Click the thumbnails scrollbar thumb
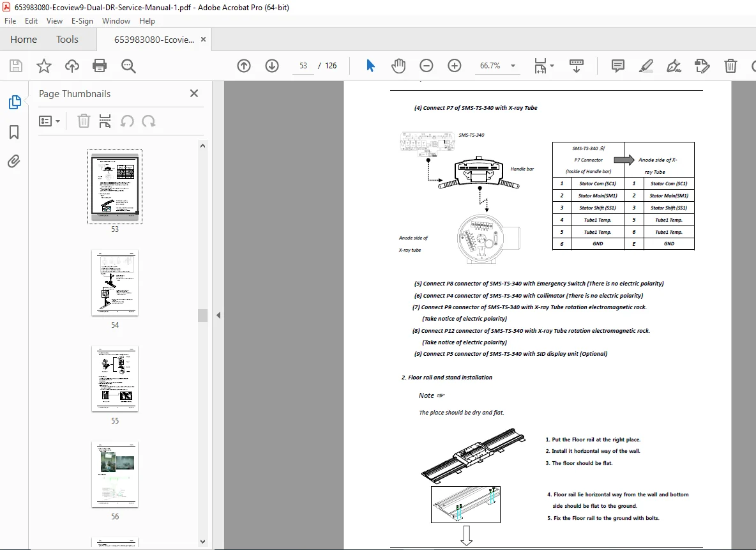Screen dimensions: 756x550 (x=202, y=316)
